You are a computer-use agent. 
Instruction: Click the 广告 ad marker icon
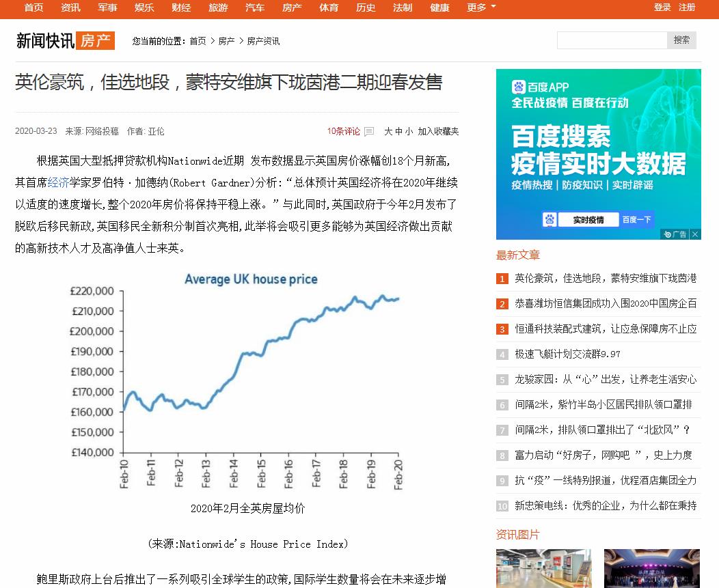click(x=675, y=234)
